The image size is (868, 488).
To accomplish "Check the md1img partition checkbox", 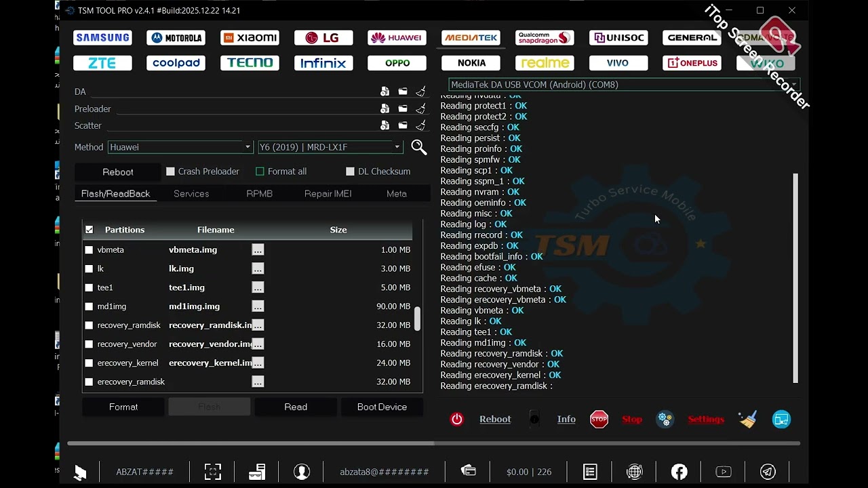I will pyautogui.click(x=89, y=306).
